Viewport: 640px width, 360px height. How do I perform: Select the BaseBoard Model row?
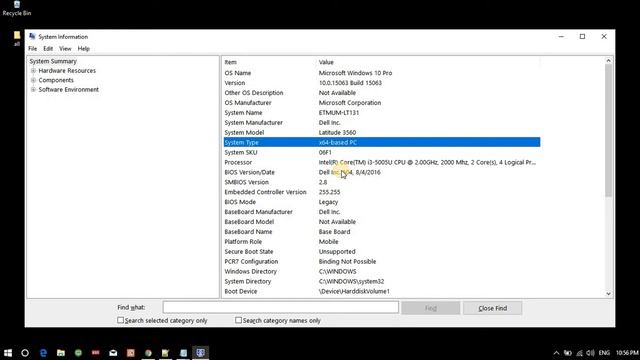point(382,222)
